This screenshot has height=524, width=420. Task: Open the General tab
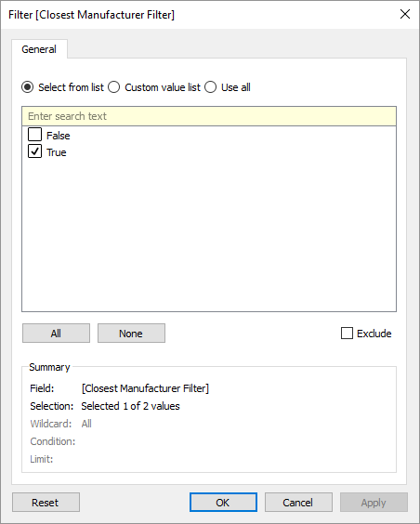(x=39, y=49)
